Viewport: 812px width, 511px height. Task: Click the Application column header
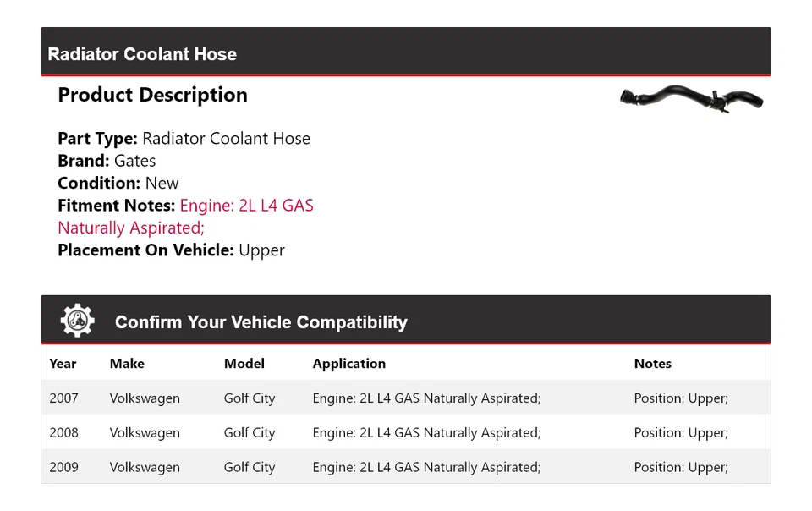tap(348, 364)
